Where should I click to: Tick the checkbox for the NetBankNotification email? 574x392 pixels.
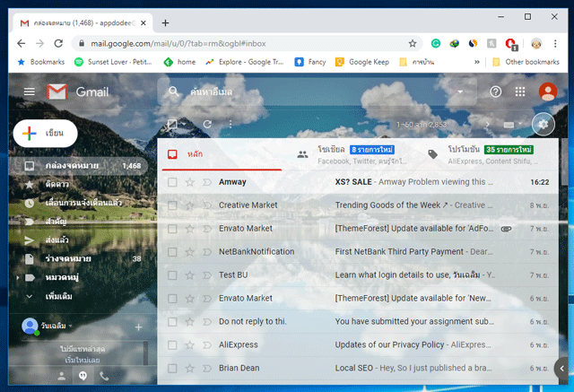[172, 252]
